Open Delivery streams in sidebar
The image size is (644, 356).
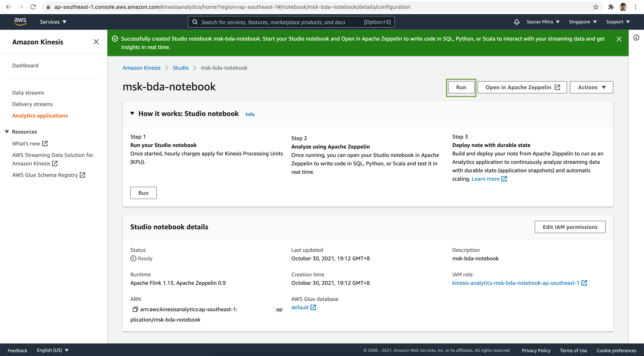point(32,104)
